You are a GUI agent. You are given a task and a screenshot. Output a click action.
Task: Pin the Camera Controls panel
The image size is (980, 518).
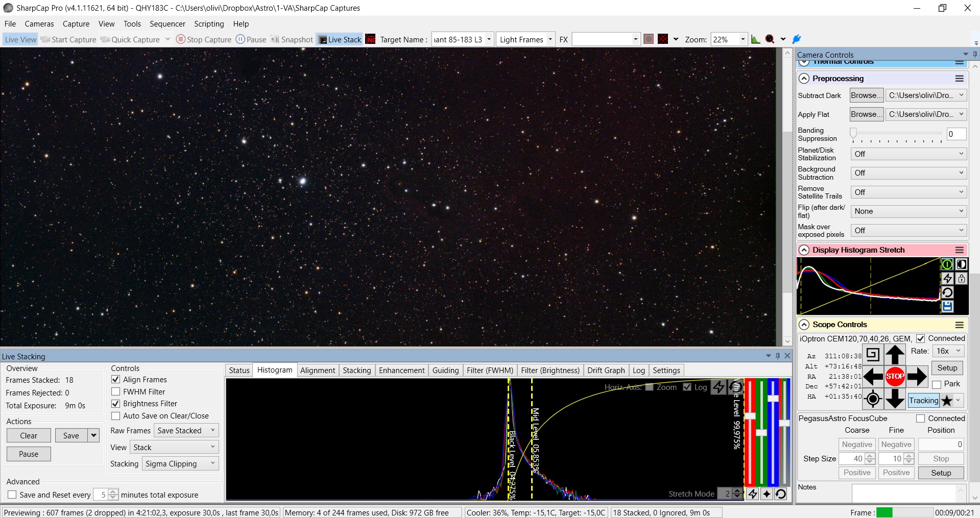(x=975, y=55)
